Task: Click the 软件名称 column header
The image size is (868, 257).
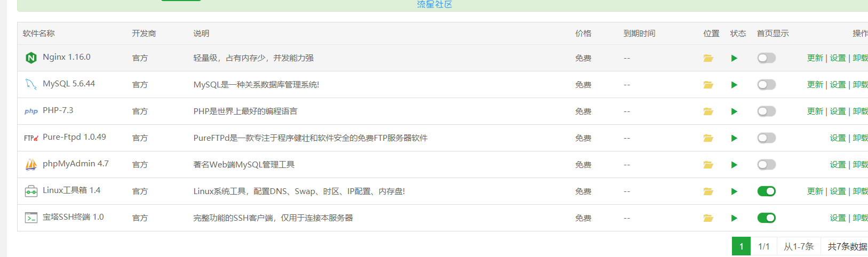Action: [39, 34]
